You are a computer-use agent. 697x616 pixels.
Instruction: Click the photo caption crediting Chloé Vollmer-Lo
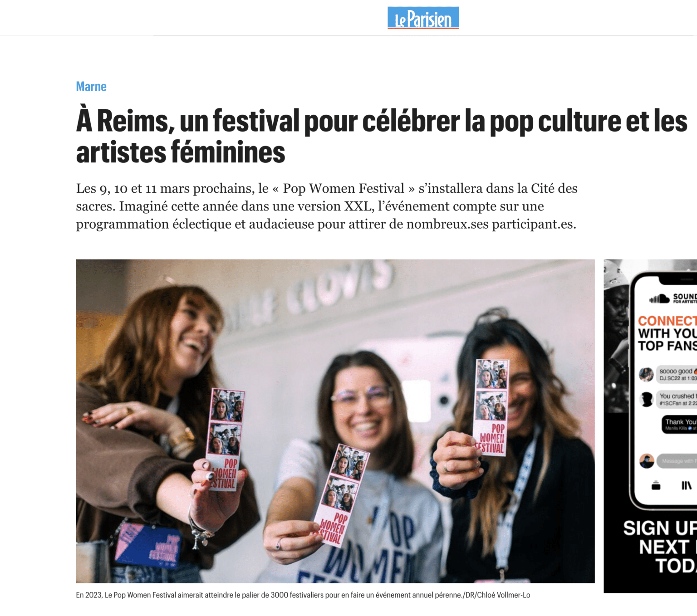303,595
